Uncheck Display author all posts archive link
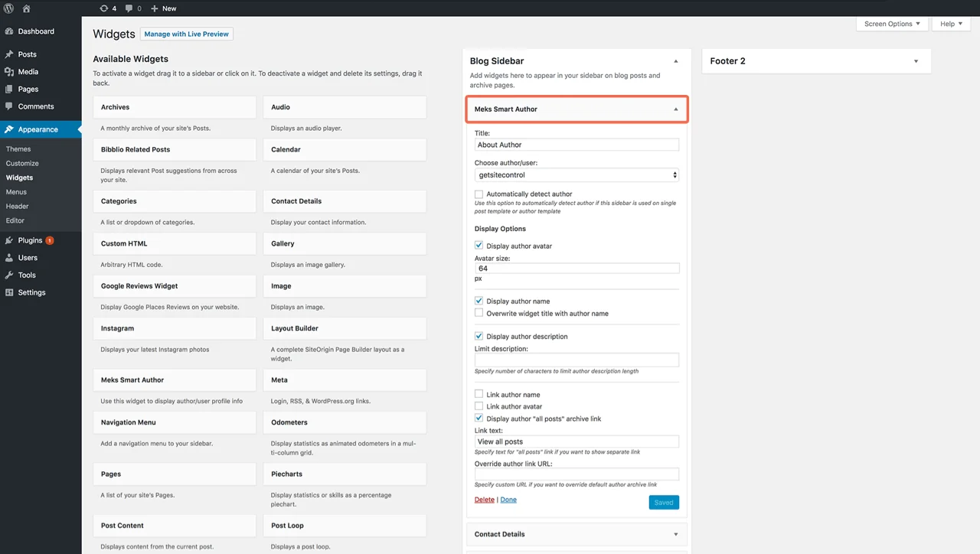The height and width of the screenshot is (554, 980). coord(479,419)
